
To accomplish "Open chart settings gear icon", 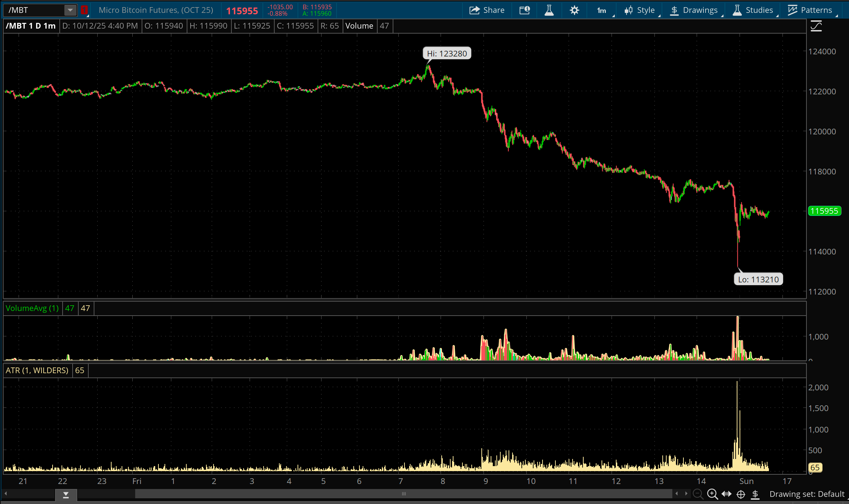I will (x=574, y=10).
